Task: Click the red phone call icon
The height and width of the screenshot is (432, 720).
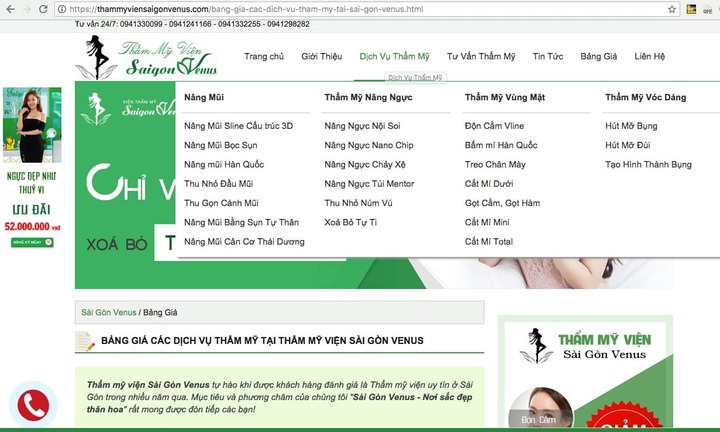Action: [x=32, y=406]
